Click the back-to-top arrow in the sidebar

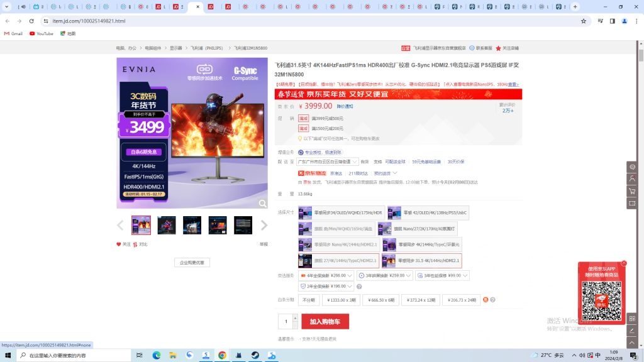631,343
